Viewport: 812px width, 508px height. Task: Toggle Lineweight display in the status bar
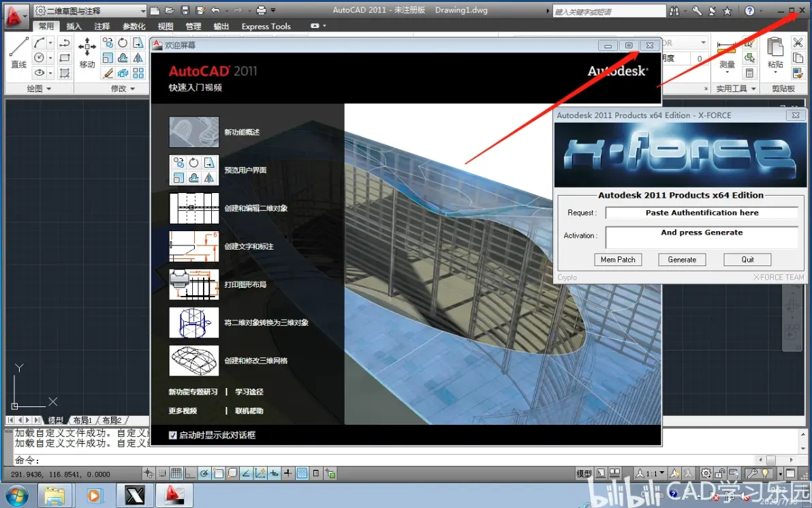click(x=288, y=473)
